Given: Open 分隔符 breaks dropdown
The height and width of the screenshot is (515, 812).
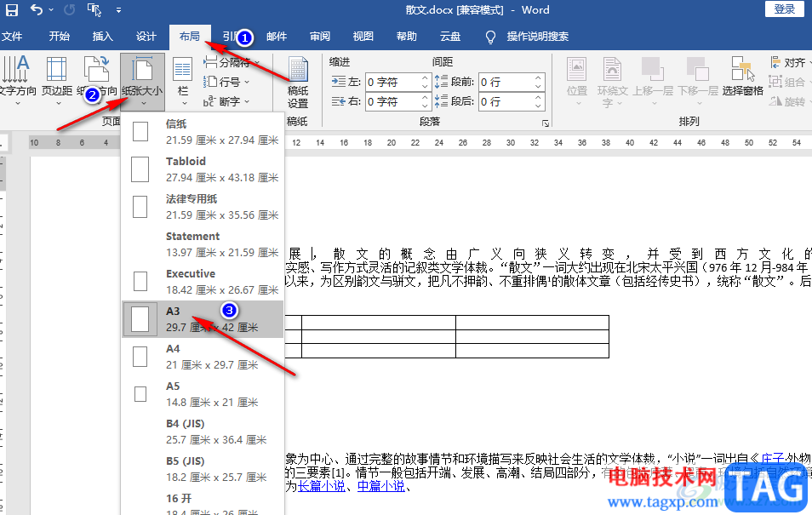Looking at the screenshot, I should coord(232,63).
